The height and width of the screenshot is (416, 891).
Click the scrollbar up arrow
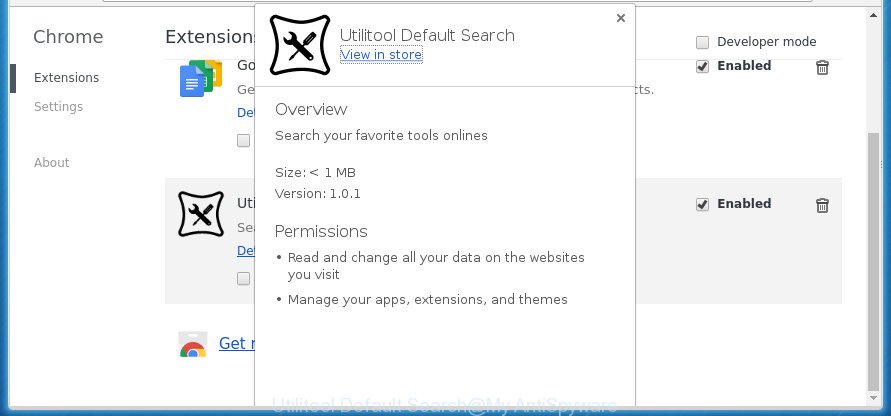coord(874,15)
